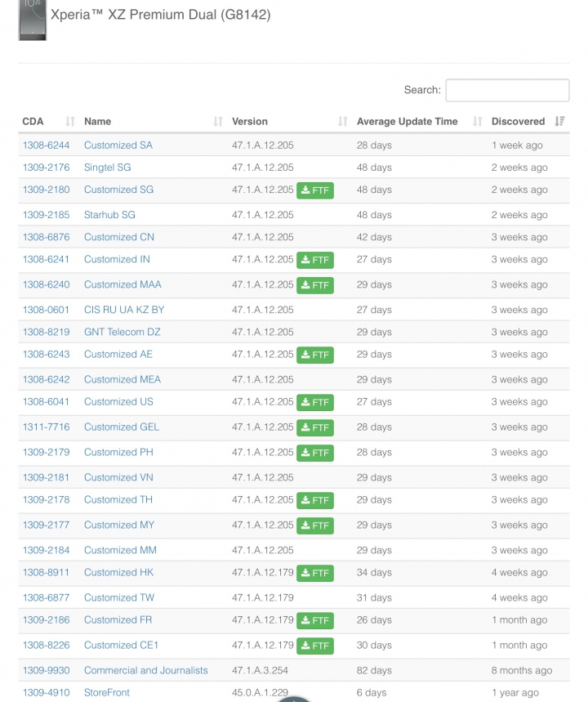Open CIS RU UA KZ BY link

pos(124,310)
